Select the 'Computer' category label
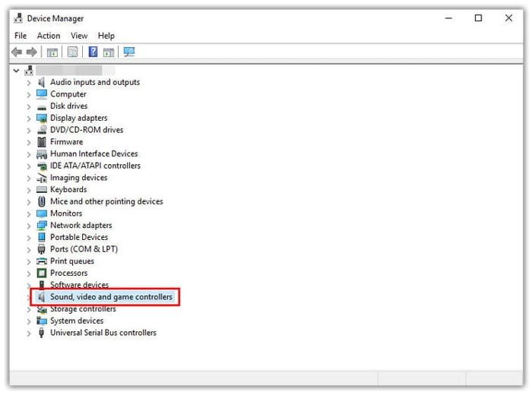This screenshot has width=532, height=395. [68, 94]
